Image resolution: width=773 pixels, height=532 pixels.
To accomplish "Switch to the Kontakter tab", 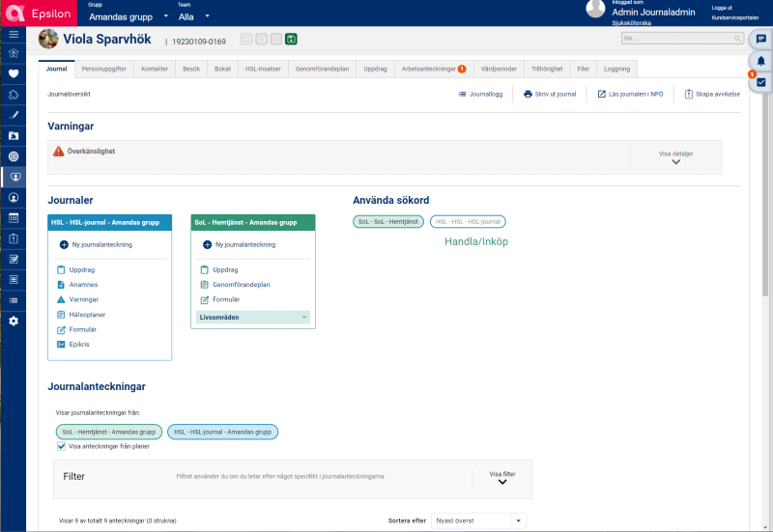I will click(155, 69).
